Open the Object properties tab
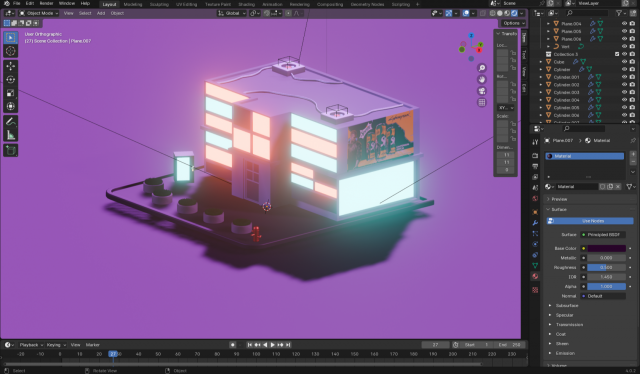 [535, 212]
